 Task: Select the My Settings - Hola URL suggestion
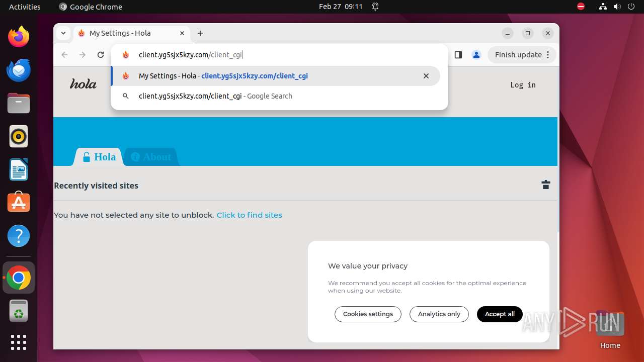point(276,76)
